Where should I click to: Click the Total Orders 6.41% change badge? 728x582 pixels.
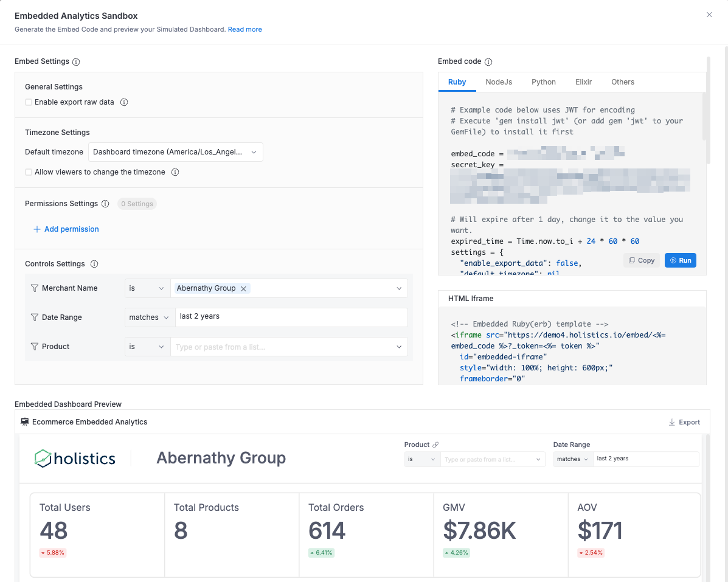tap(321, 553)
